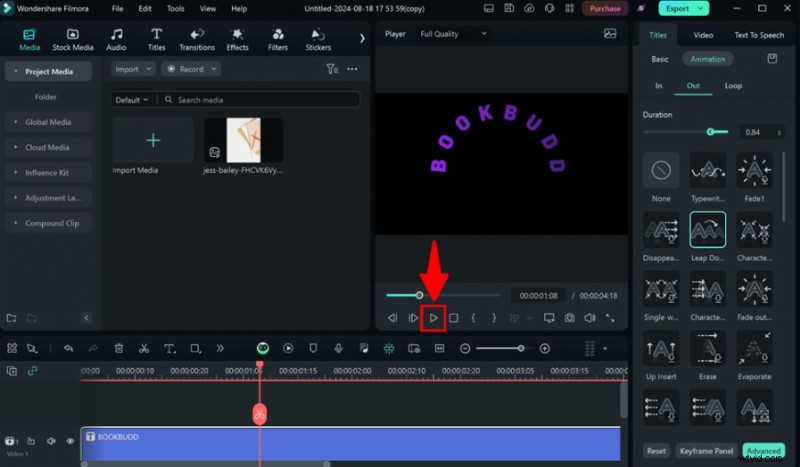
Task: Select the Typewriter animation preset
Action: coord(708,172)
